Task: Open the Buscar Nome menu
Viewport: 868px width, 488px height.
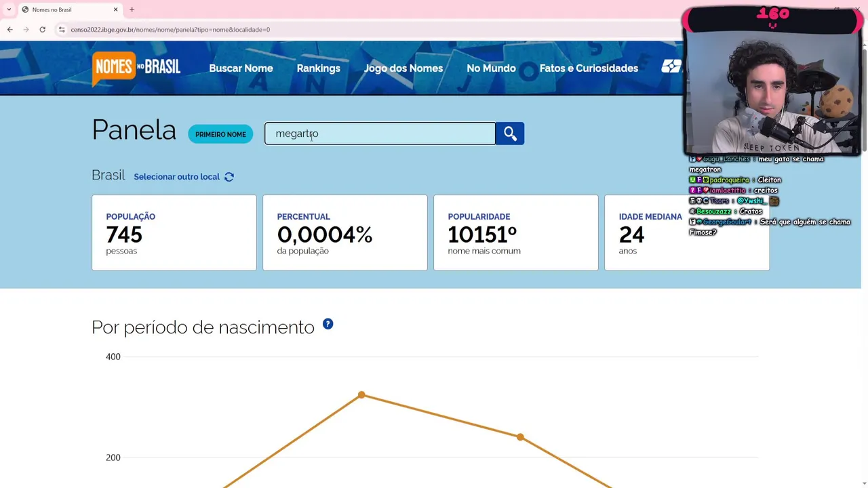Action: click(x=241, y=68)
